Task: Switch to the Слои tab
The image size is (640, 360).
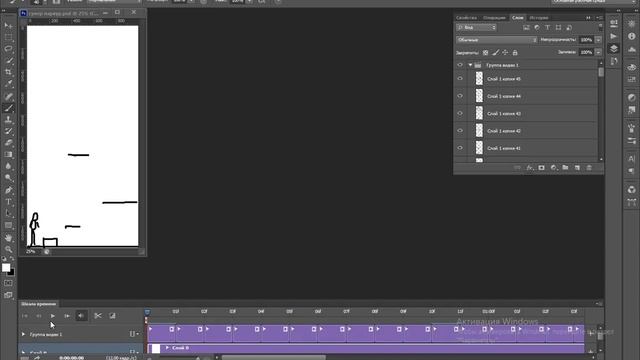Action: point(518,18)
